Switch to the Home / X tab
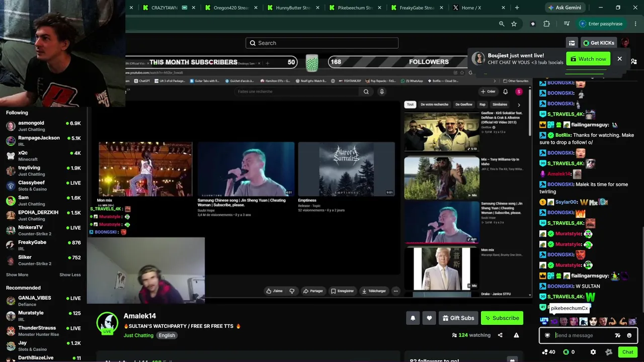 (479, 8)
